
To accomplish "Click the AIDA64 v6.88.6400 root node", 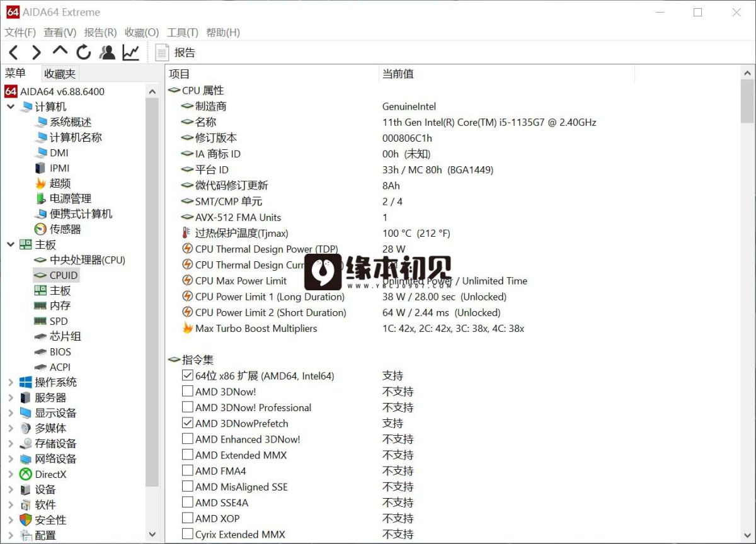I will [54, 91].
